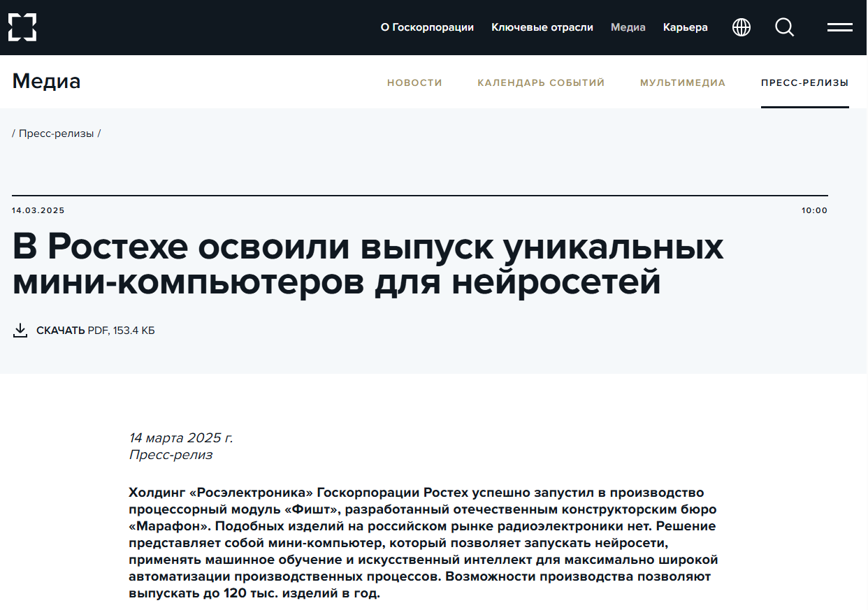This screenshot has width=868, height=610.
Task: Open the hamburger menu
Action: point(840,27)
